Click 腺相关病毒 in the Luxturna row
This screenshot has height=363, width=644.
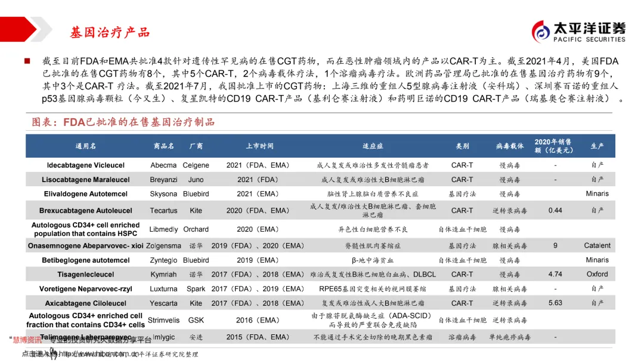pyautogui.click(x=510, y=289)
